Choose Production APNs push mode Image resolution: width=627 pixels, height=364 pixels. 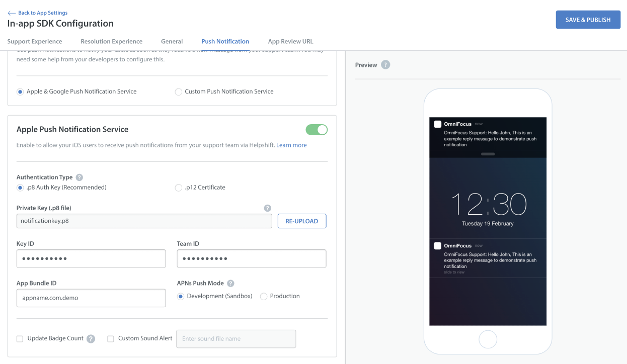tap(264, 297)
